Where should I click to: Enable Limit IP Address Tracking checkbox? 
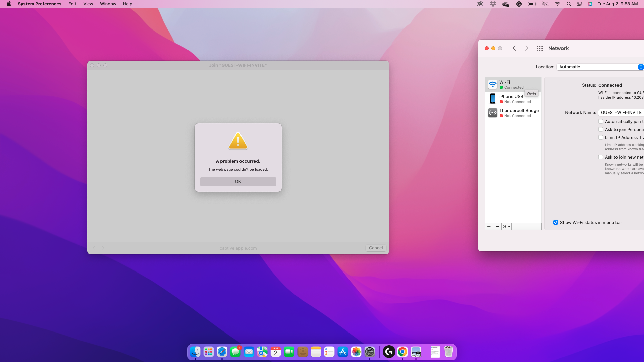pyautogui.click(x=601, y=137)
